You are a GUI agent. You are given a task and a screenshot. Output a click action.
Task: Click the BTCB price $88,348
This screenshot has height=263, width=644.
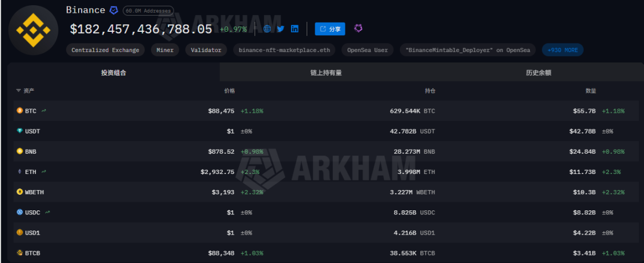221,253
